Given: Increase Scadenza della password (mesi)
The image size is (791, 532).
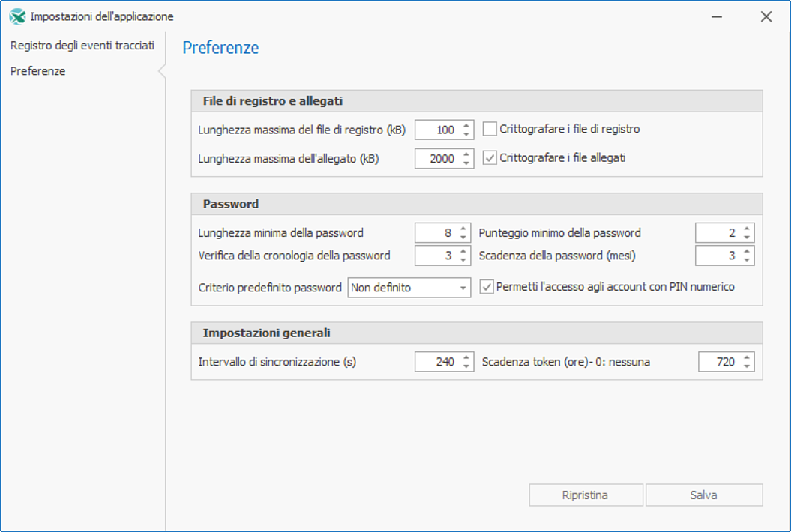Looking at the screenshot, I should coord(747,251).
